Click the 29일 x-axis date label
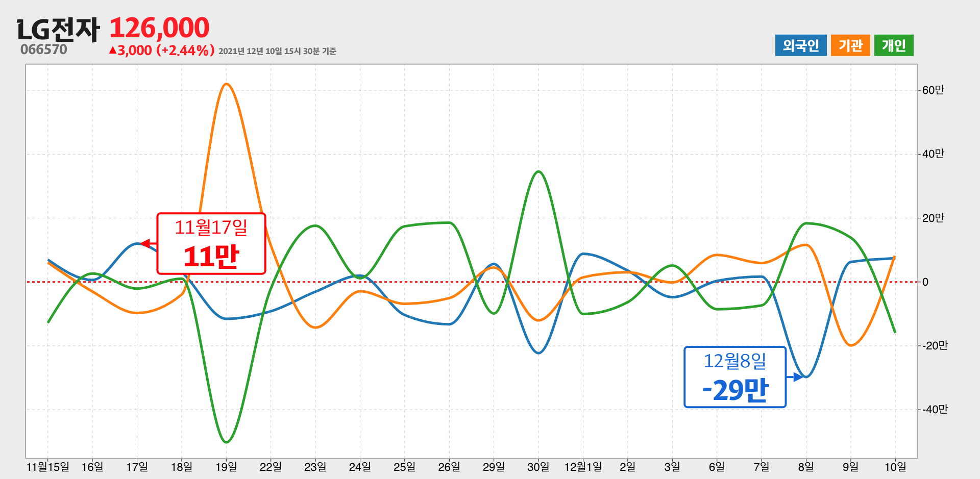The width and height of the screenshot is (980, 479). pos(494,467)
